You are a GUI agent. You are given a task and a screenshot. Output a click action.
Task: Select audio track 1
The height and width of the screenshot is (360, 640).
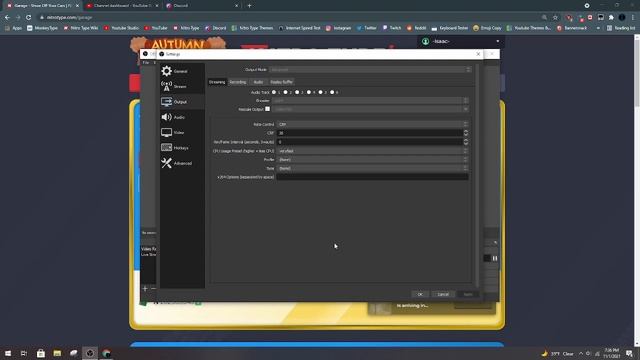click(274, 92)
